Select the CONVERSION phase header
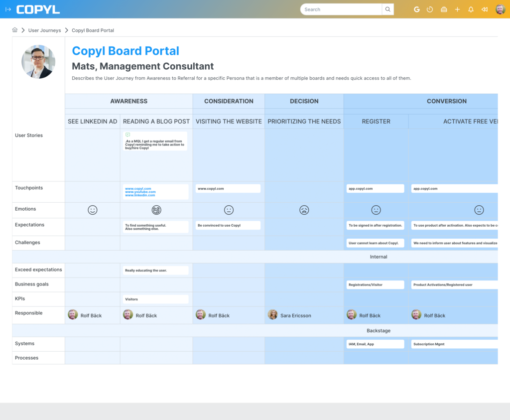The height and width of the screenshot is (420, 510). pyautogui.click(x=447, y=101)
